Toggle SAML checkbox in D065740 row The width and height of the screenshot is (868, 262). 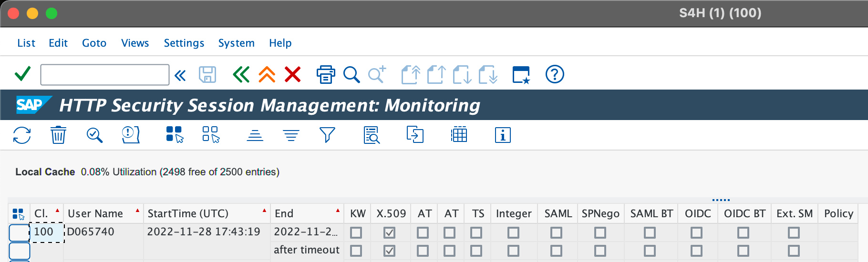pyautogui.click(x=557, y=232)
